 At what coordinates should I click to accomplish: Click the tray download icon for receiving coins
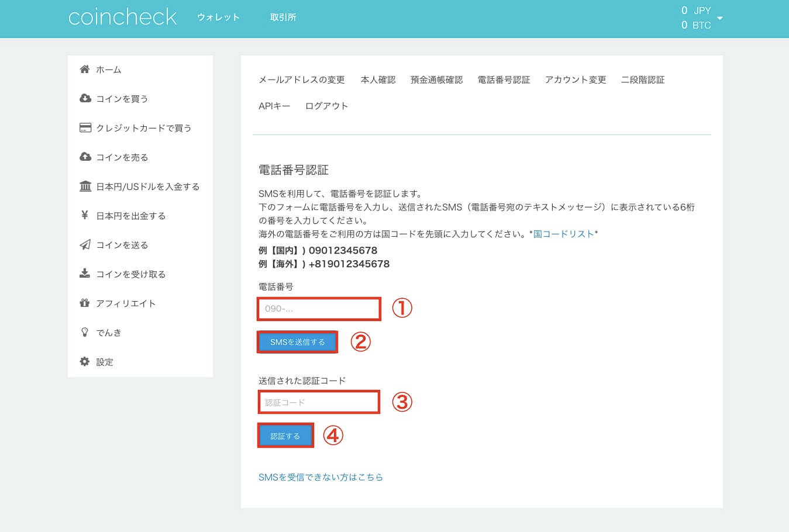[x=85, y=274]
